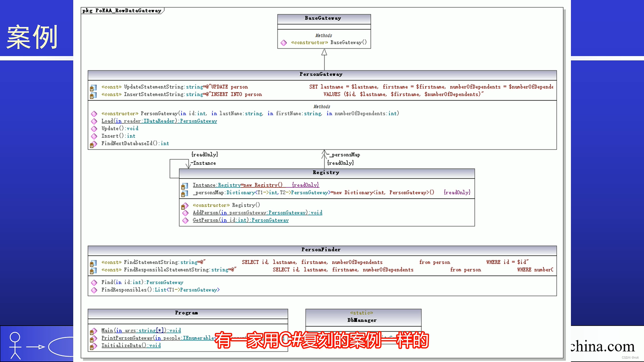
Task: Click the pkg PoEAA_RowDataGateway package tab
Action: (x=122, y=11)
